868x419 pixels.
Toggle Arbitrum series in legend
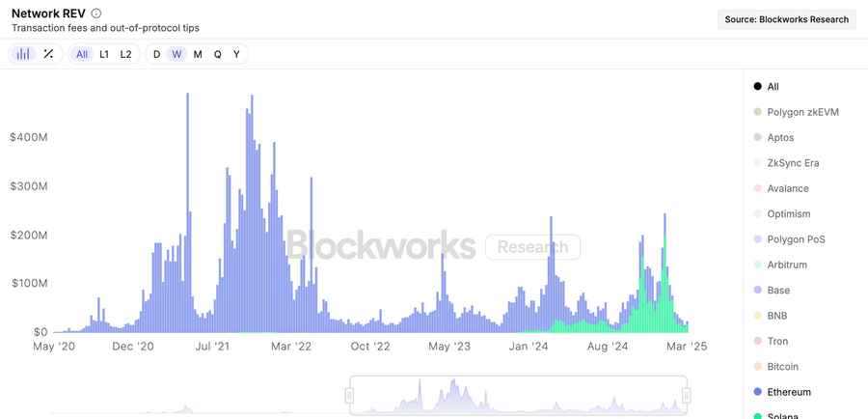[780, 265]
